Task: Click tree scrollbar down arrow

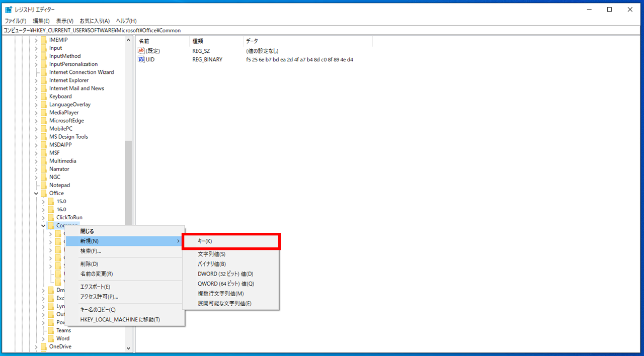Action: [128, 348]
